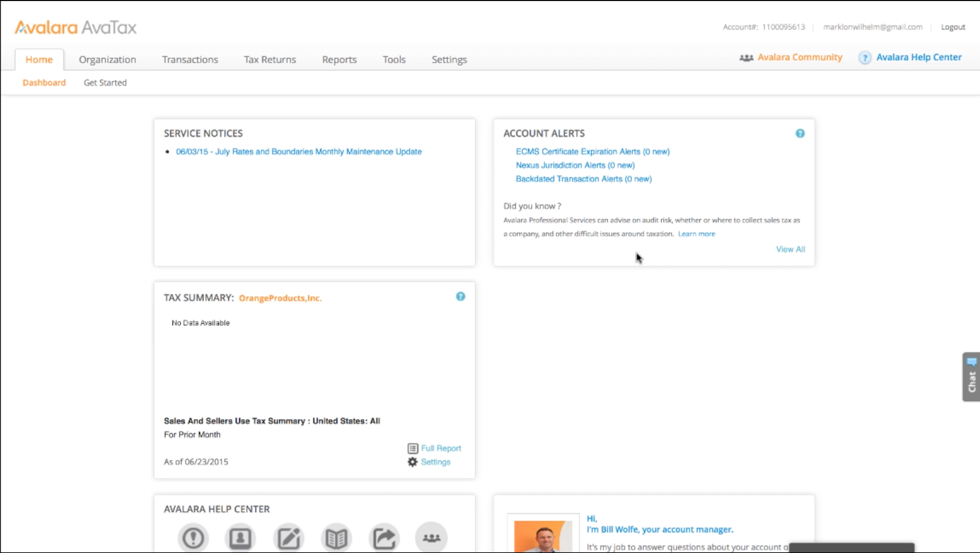Open Backdated Transaction Alerts
The width and height of the screenshot is (980, 553).
(584, 179)
